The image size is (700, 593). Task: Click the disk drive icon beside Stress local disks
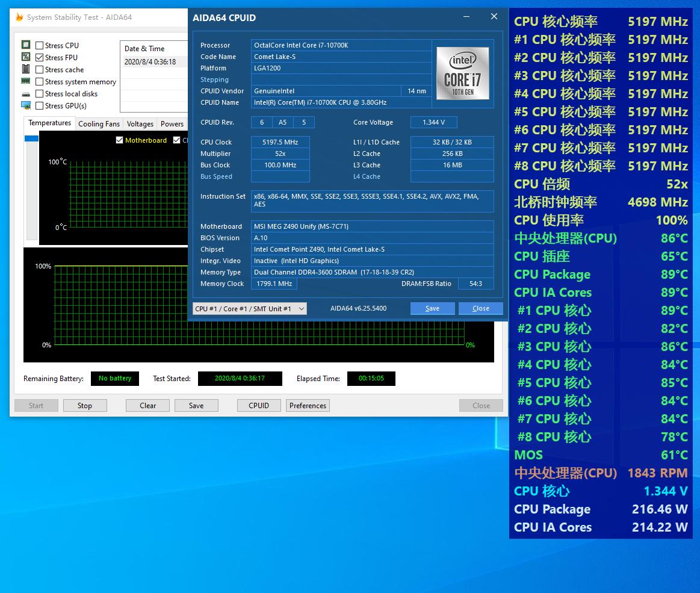[26, 94]
